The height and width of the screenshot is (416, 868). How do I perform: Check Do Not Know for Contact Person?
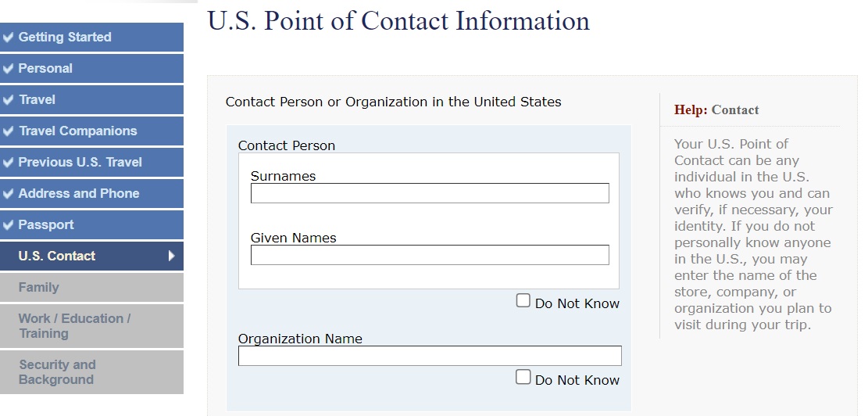(x=523, y=301)
